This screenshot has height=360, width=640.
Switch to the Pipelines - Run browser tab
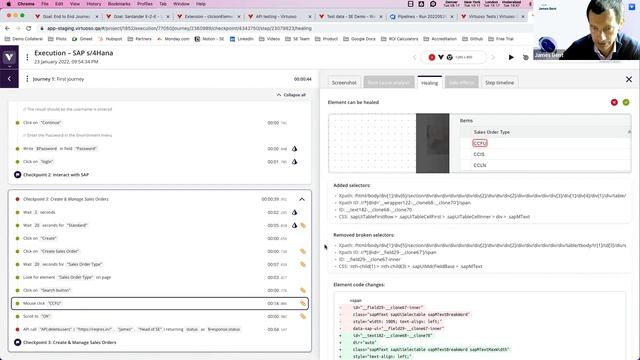click(421, 16)
